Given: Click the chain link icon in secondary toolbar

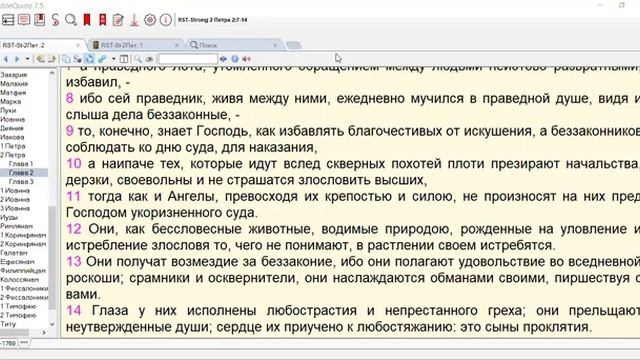Looking at the screenshot, I should tap(102, 59).
